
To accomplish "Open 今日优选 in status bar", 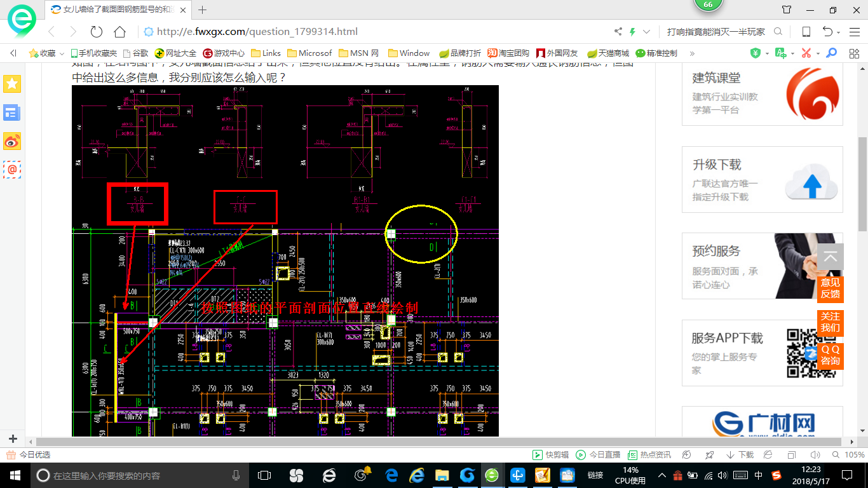I will pos(29,455).
